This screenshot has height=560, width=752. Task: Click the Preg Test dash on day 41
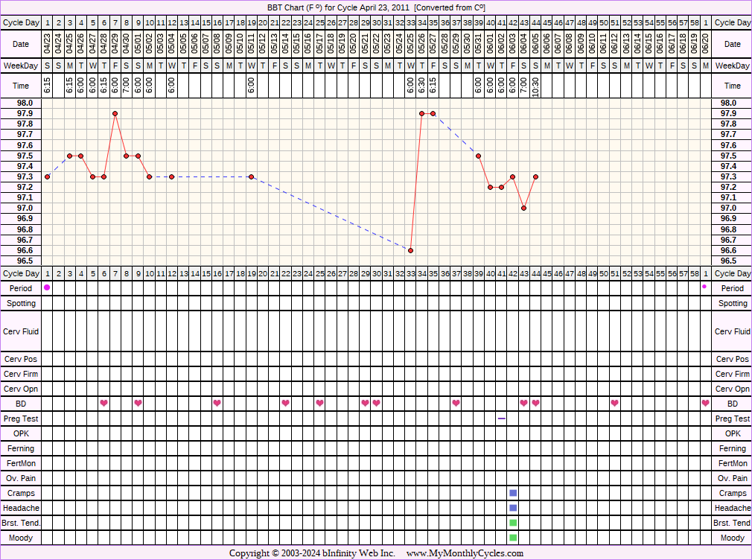click(502, 419)
